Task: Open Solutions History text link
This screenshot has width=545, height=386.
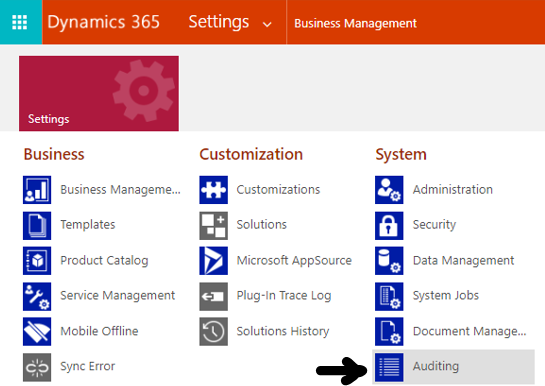Action: tap(283, 331)
